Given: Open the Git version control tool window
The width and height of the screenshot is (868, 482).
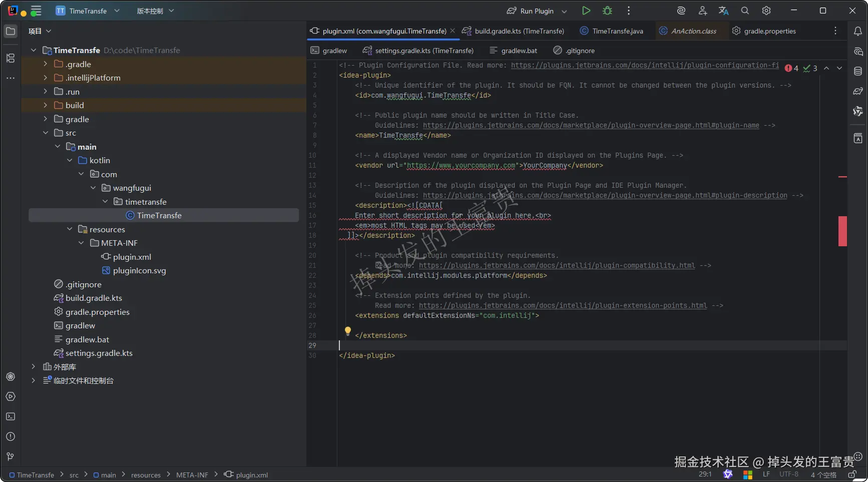Looking at the screenshot, I should pyautogui.click(x=11, y=456).
